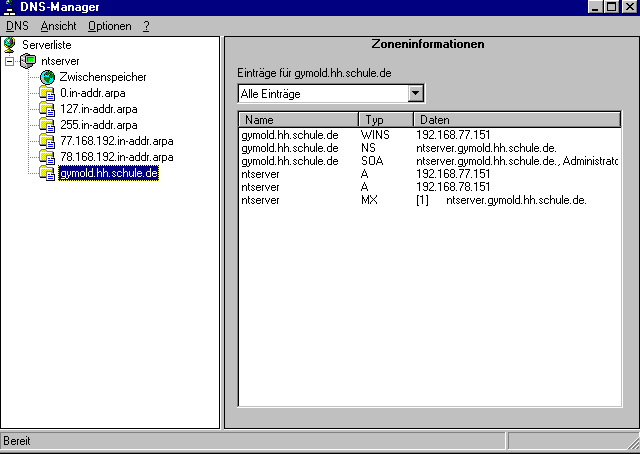Click the Alle Einträge filter field
The image size is (640, 454).
click(323, 93)
